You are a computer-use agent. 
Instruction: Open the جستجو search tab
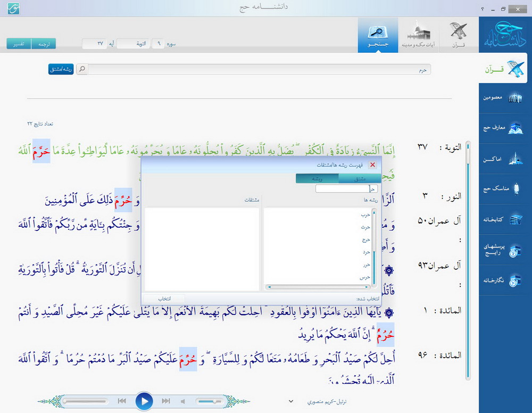click(378, 35)
